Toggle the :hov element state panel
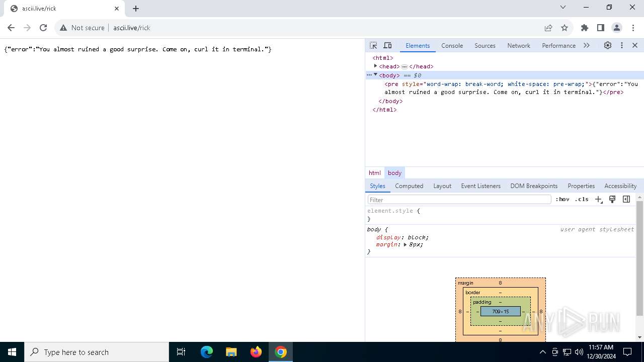Viewport: 644px width, 362px height. click(x=562, y=199)
